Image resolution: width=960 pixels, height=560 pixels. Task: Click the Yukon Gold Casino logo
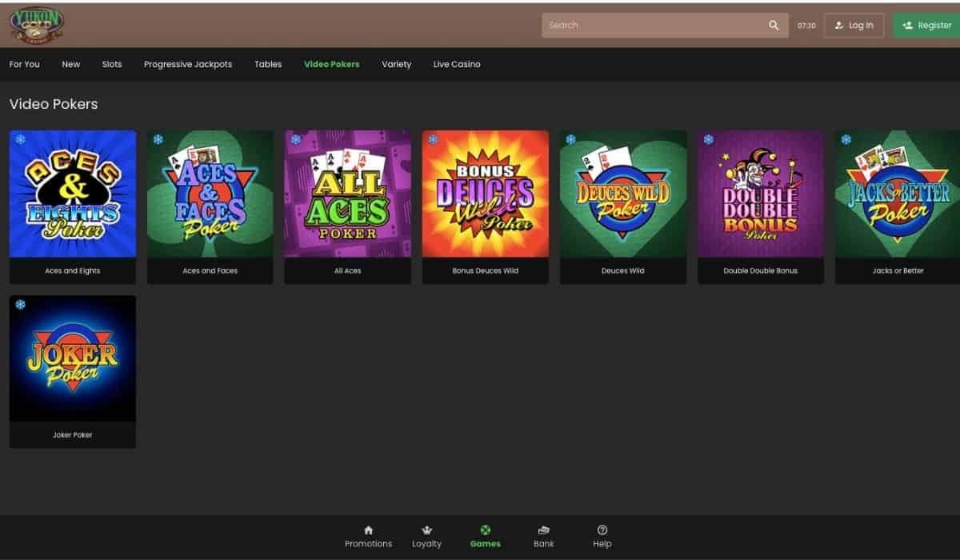tap(38, 25)
